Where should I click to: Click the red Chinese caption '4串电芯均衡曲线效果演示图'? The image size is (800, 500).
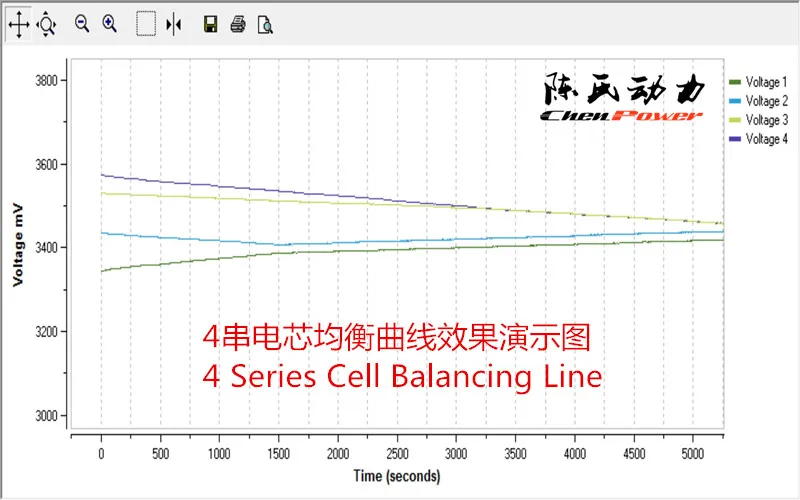[396, 337]
